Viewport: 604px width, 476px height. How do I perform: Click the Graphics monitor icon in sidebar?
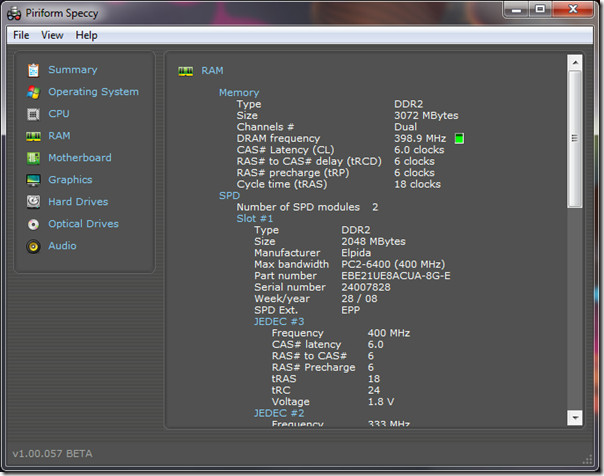click(34, 180)
